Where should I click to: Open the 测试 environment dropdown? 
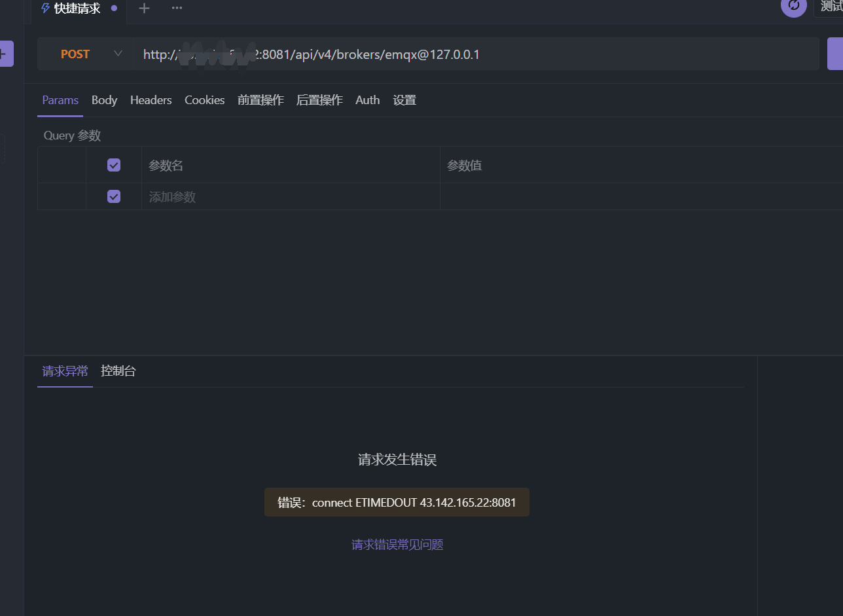[830, 7]
